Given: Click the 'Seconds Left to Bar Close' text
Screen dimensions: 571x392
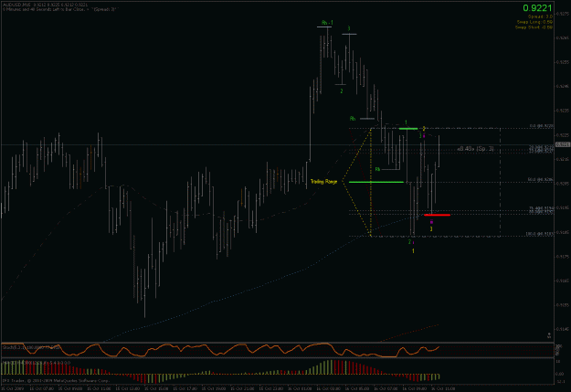Looking at the screenshot, I should [x=59, y=9].
